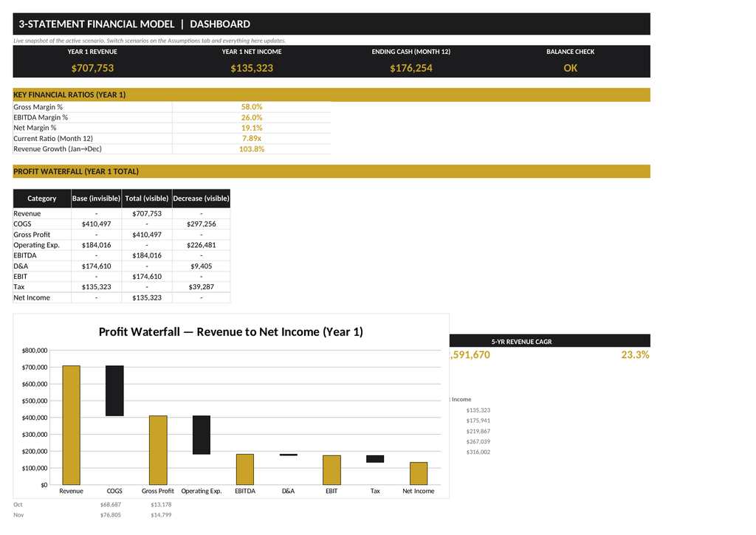
Task: Click the 23.3% CAGR value
Action: [x=635, y=355]
